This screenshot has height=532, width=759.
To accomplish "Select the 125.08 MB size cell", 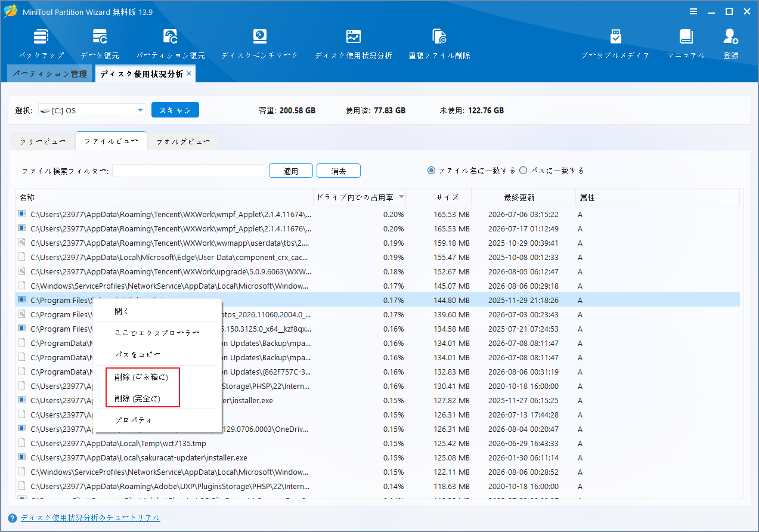I will point(450,457).
